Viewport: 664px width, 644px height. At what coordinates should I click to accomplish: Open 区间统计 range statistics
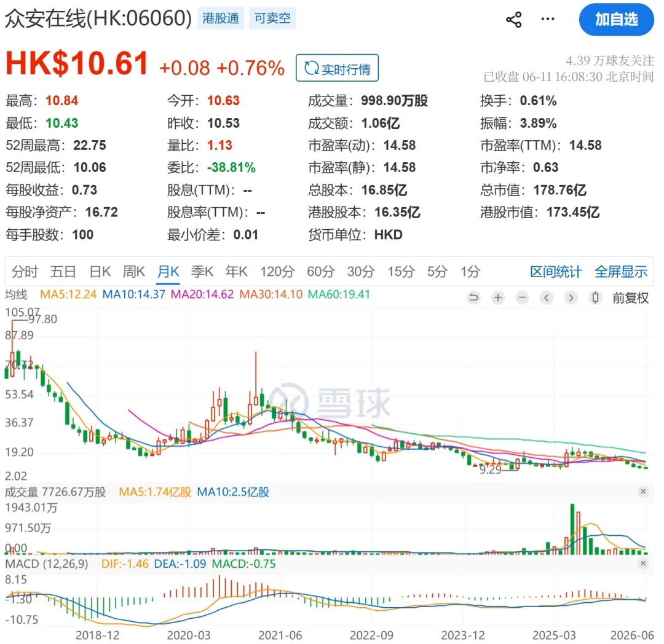coord(556,271)
